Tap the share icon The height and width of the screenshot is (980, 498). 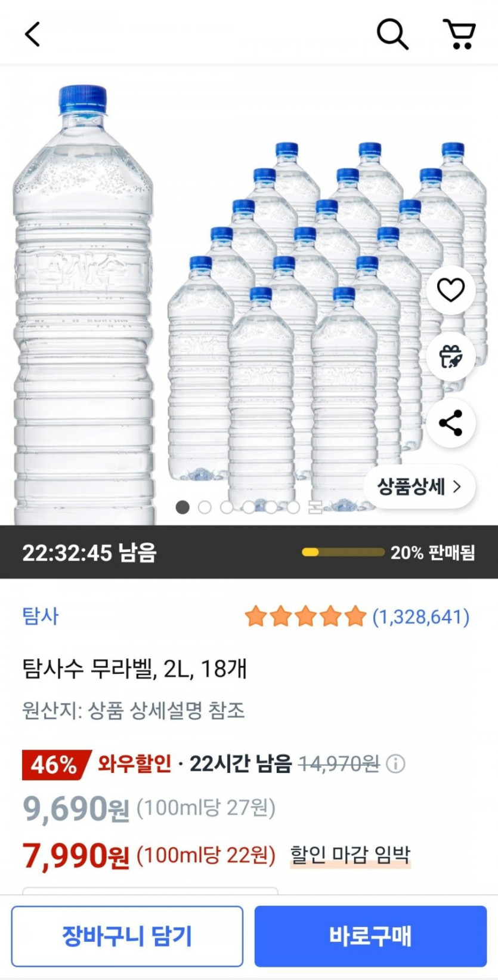(x=450, y=423)
